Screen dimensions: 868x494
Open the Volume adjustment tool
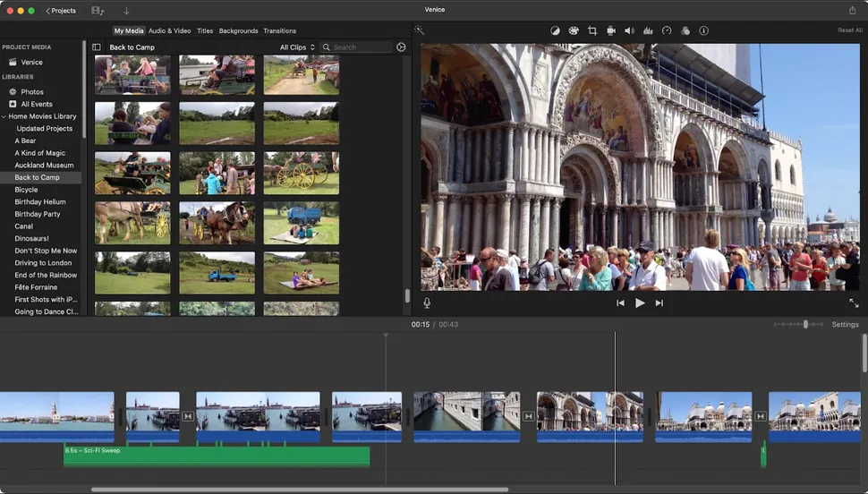(x=629, y=30)
